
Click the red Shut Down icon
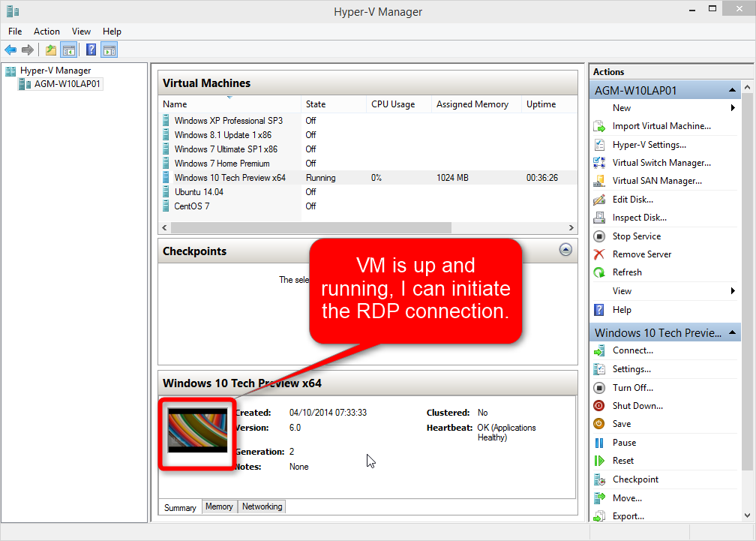coord(599,405)
